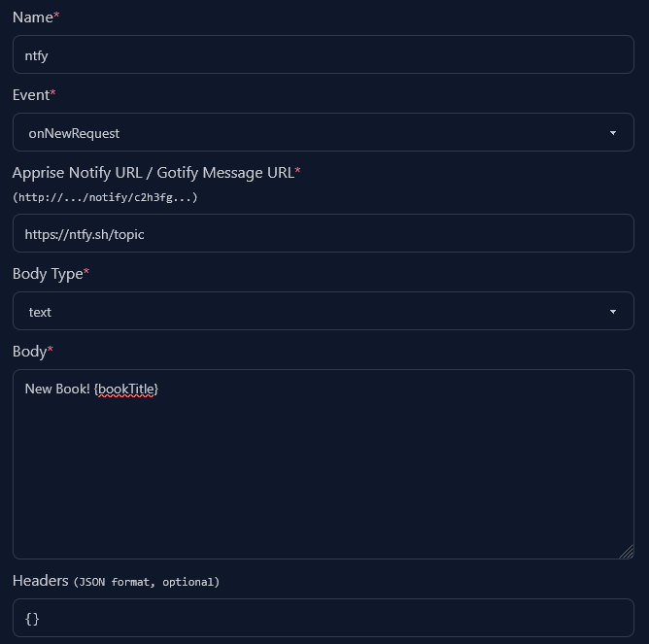
Task: Click the JSON format, optional hint text
Action: (x=147, y=582)
